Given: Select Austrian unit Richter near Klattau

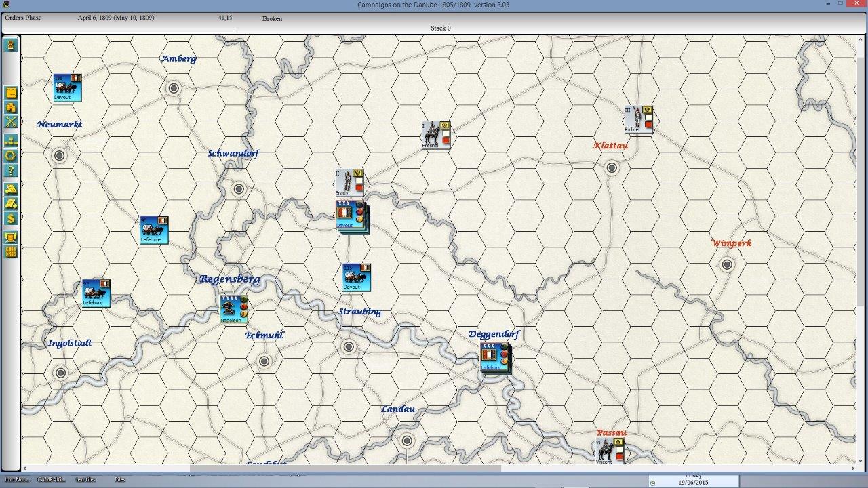Looking at the screenshot, I should pyautogui.click(x=639, y=119).
